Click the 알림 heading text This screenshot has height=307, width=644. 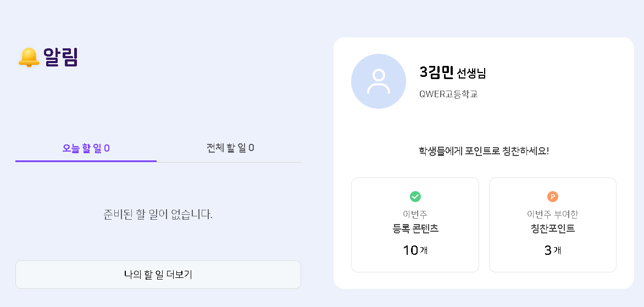tap(60, 58)
